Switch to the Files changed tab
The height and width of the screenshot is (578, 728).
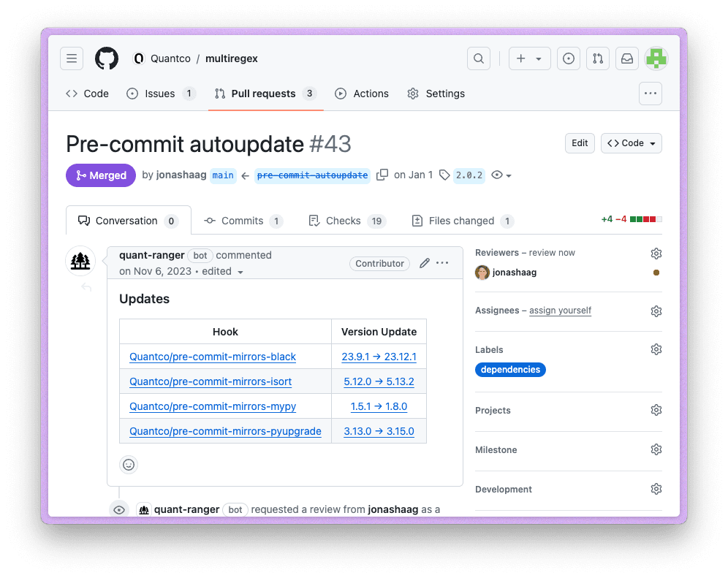point(462,221)
